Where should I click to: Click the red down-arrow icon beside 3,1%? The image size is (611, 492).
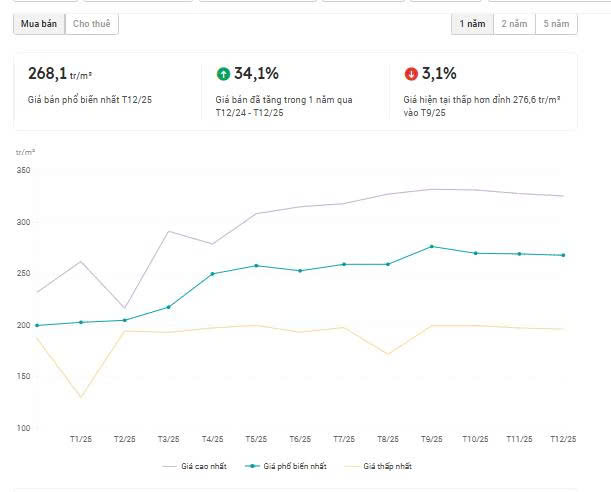(x=411, y=73)
